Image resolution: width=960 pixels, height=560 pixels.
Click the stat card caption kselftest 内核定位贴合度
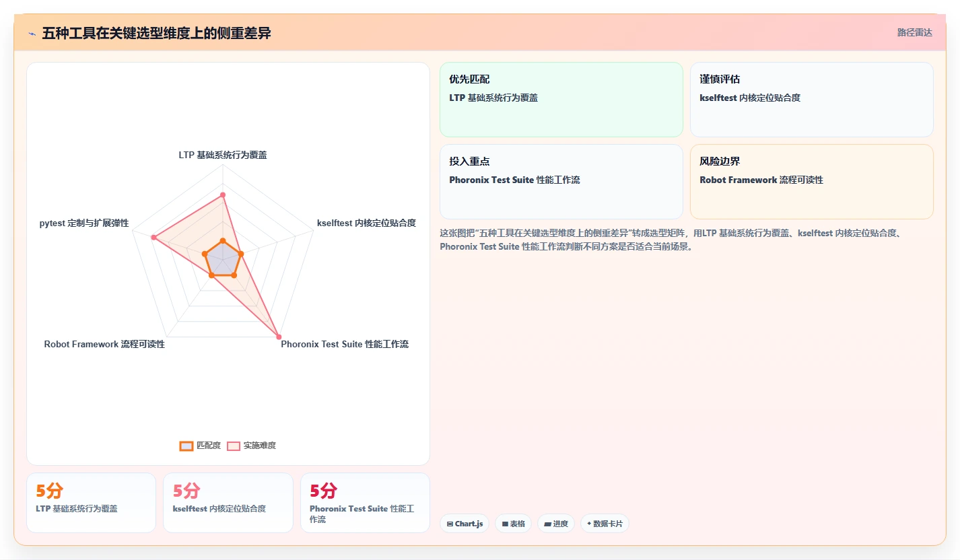219,509
